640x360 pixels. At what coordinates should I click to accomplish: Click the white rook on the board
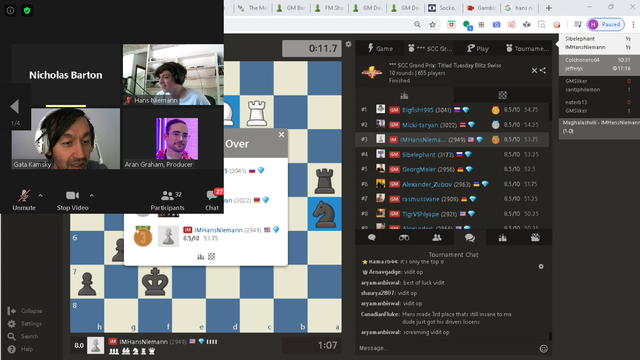(257, 112)
